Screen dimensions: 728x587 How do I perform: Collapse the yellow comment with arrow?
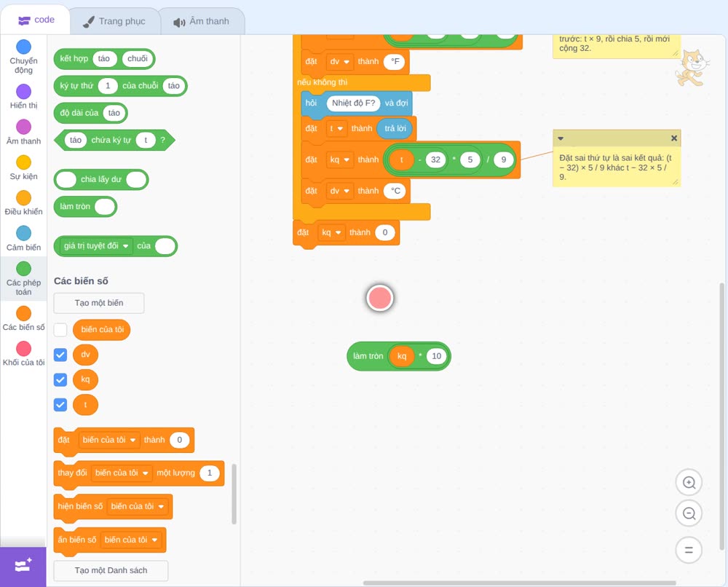tap(561, 138)
